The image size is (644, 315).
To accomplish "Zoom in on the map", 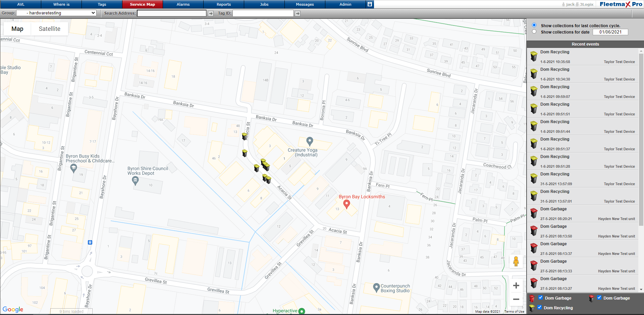I will [516, 285].
